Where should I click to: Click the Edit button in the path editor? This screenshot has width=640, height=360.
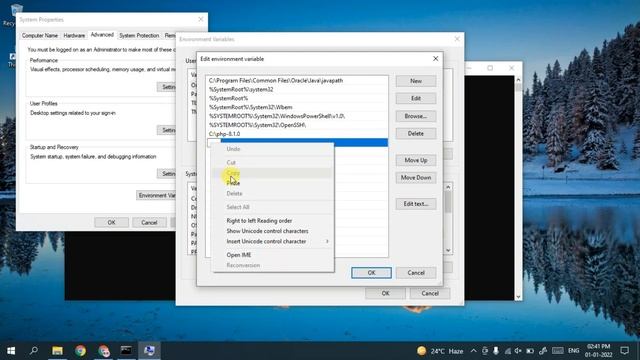point(416,98)
